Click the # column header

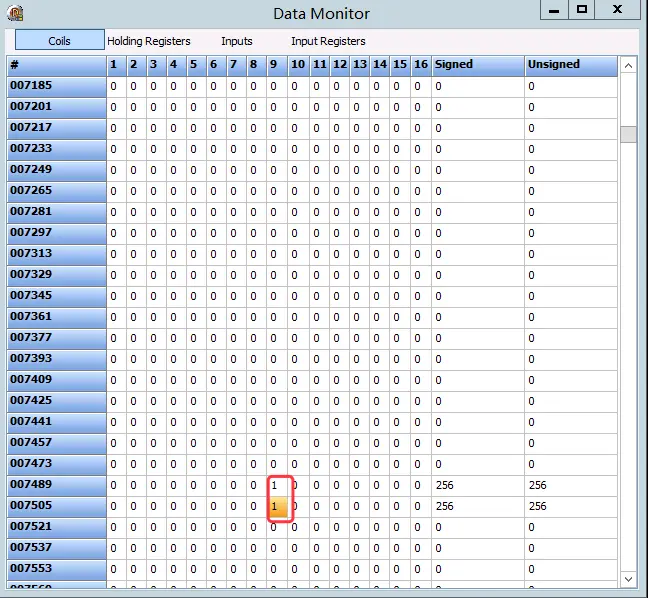[56, 64]
